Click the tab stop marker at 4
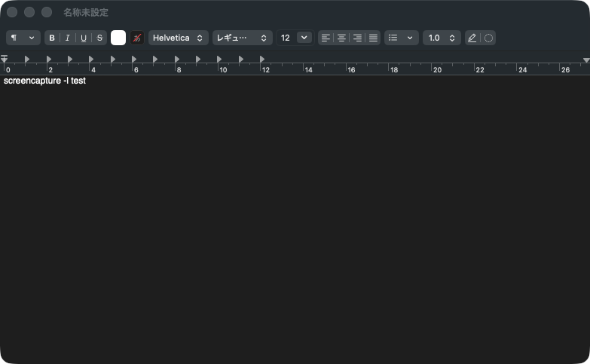The width and height of the screenshot is (590, 364). pyautogui.click(x=91, y=59)
